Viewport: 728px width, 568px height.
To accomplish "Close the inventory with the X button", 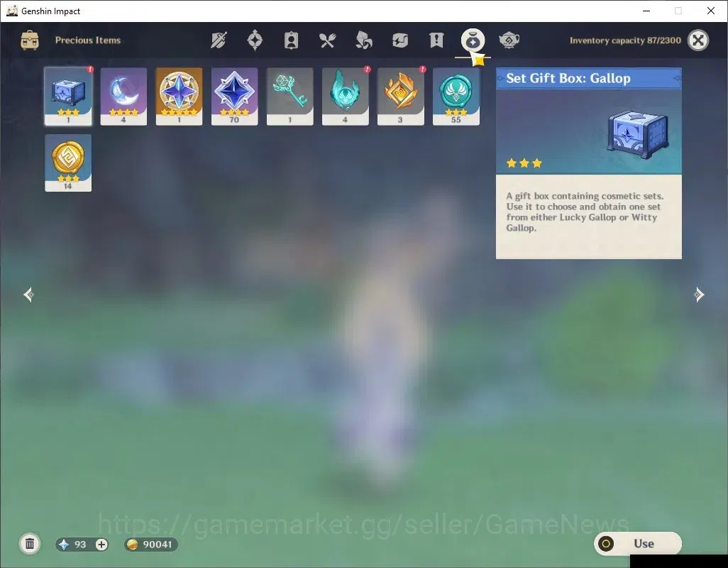I will click(697, 40).
